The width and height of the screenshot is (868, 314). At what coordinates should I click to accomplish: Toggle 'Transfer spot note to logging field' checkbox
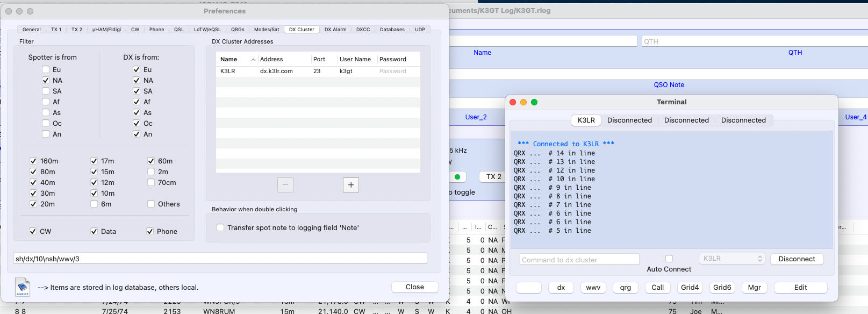(220, 228)
